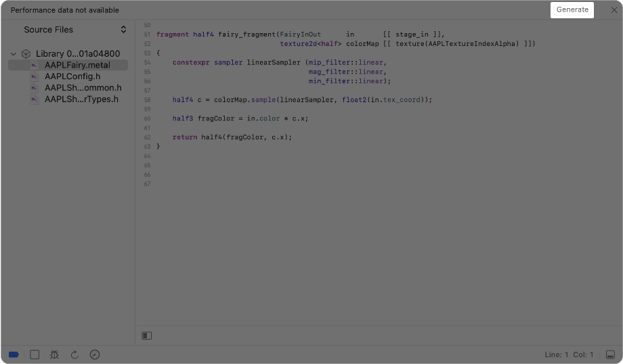Click the reload arrow icon
Viewport: 623px width, 364px height.
point(74,355)
